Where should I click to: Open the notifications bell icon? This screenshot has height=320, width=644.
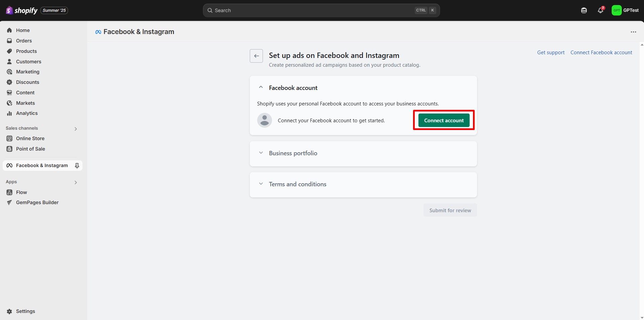pos(600,10)
